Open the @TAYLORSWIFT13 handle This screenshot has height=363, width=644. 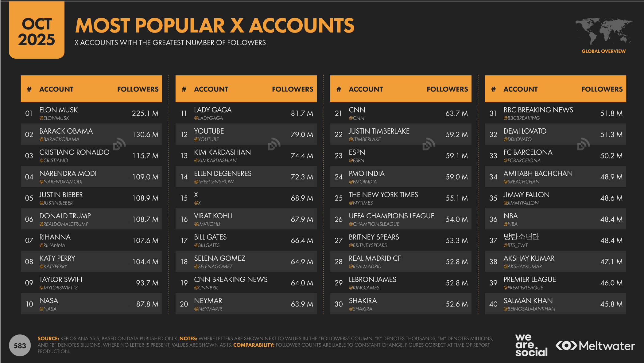[x=58, y=288]
